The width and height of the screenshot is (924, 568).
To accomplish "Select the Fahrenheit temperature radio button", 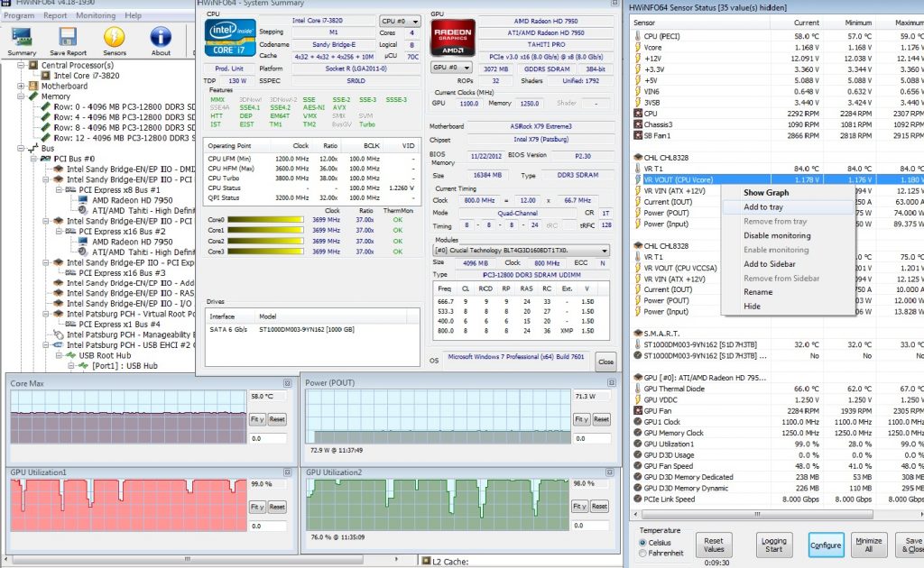I will point(642,554).
